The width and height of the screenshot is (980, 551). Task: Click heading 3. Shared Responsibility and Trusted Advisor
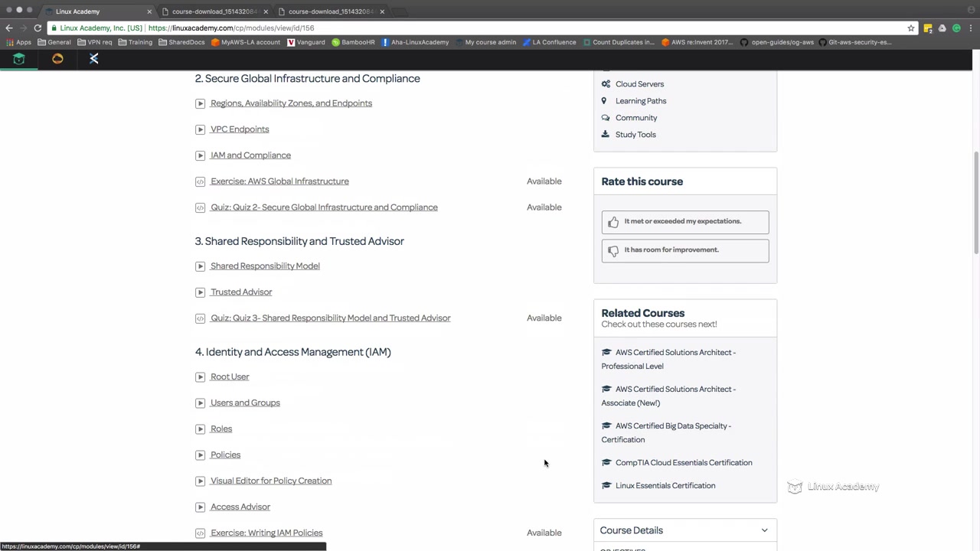[x=299, y=241]
